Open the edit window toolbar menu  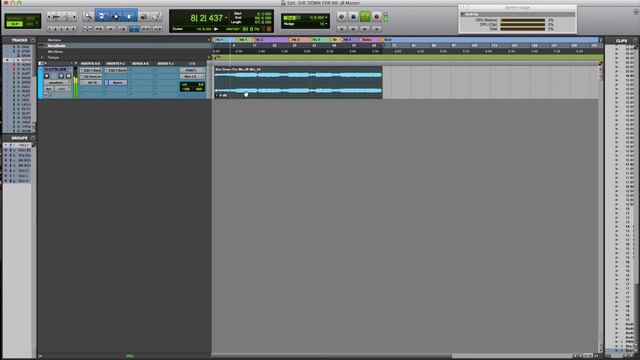tap(636, 12)
